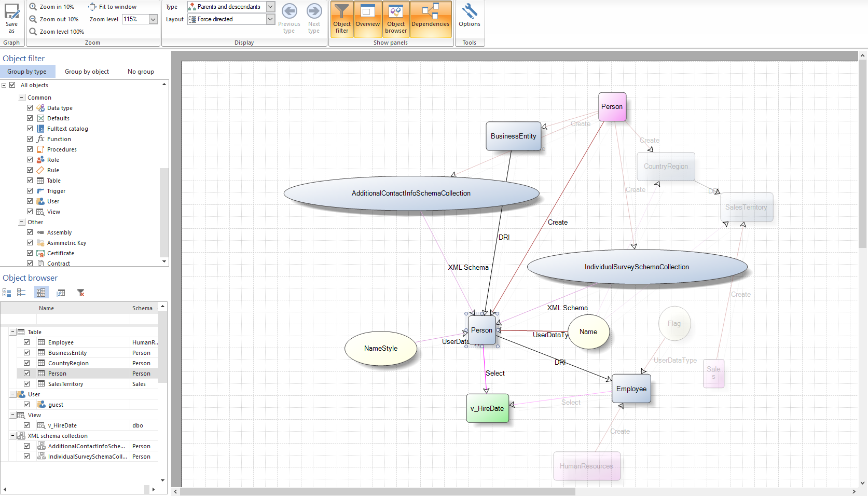
Task: Open the Type dropdown
Action: click(x=270, y=7)
